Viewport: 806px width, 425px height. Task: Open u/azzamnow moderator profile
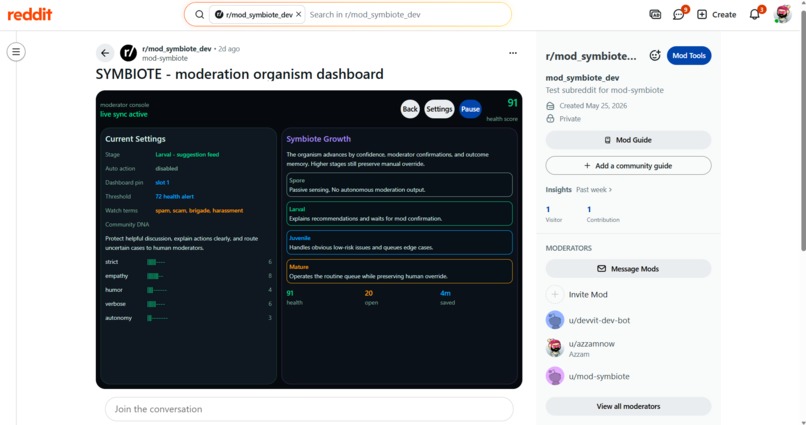point(591,344)
